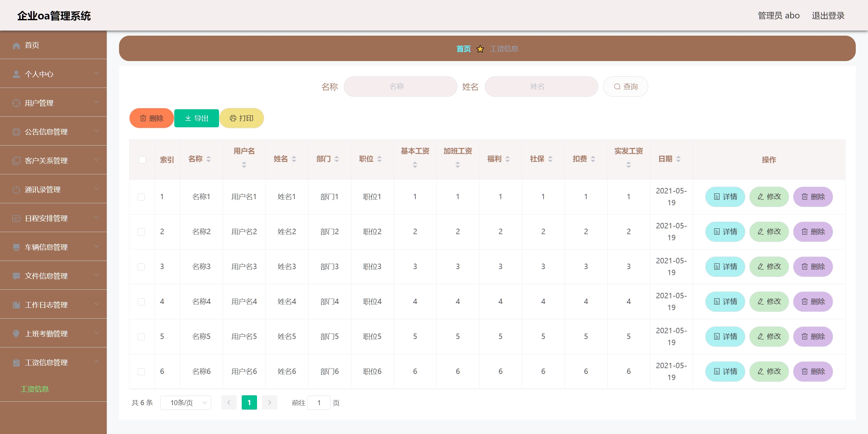Click the next page arrow in pagination

pos(270,403)
